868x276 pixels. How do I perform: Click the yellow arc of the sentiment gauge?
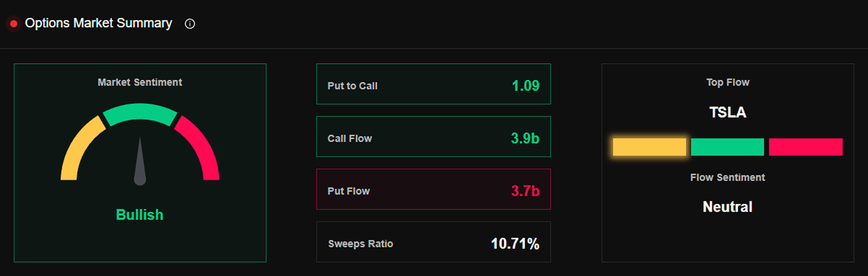click(x=78, y=147)
